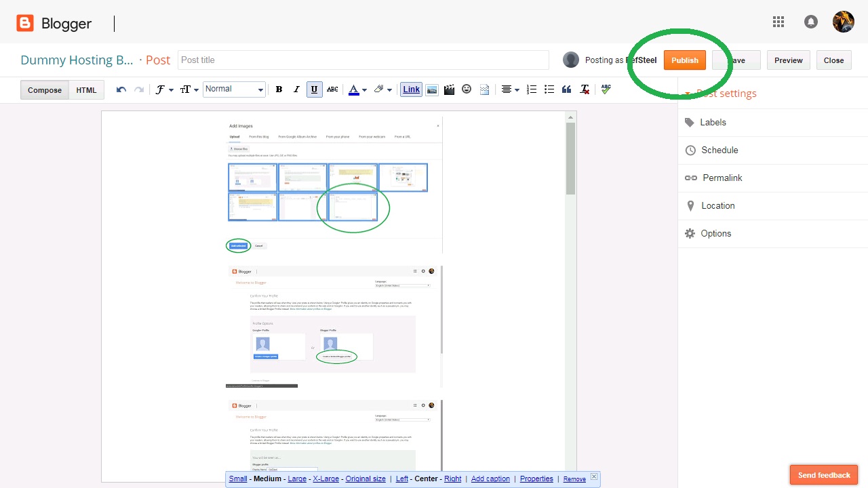
Task: Switch to Compose mode
Action: click(x=45, y=90)
